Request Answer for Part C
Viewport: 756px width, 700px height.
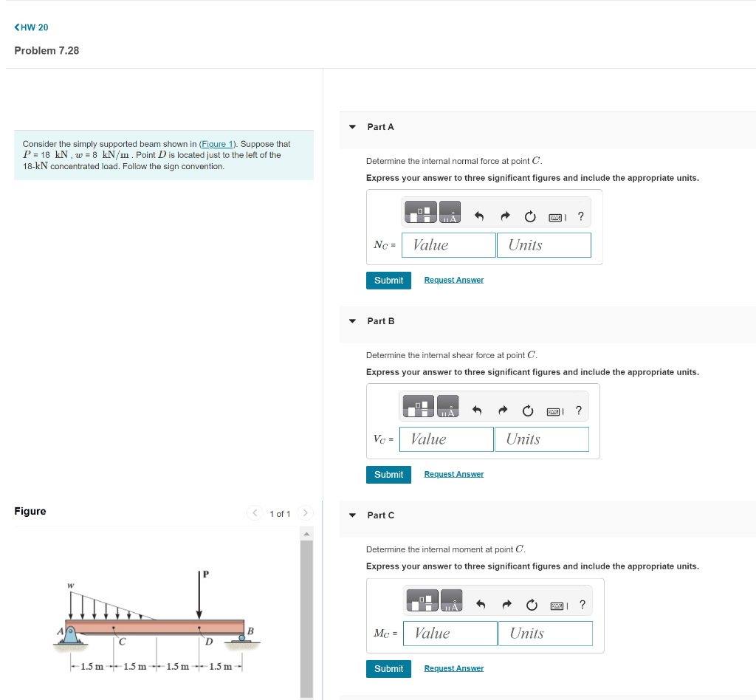pos(454,669)
